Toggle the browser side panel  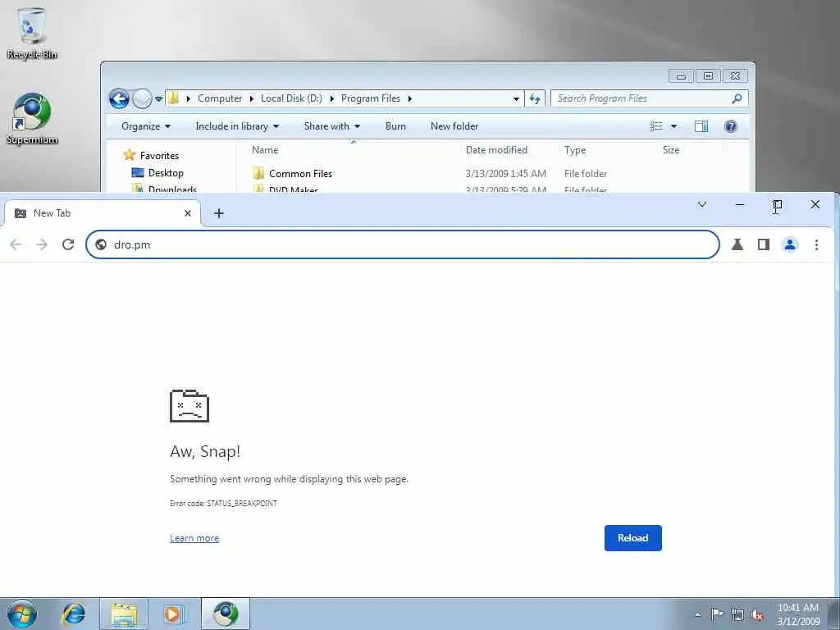pyautogui.click(x=764, y=244)
